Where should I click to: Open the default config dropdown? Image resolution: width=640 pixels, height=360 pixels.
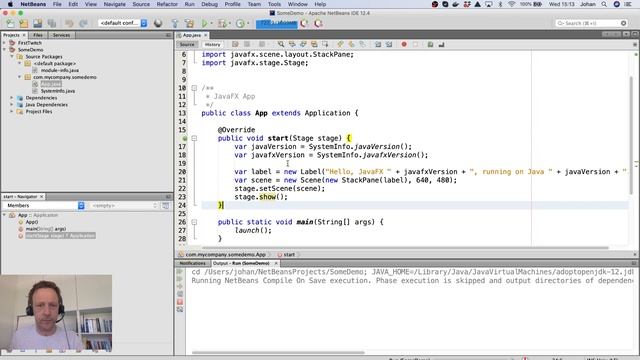click(123, 23)
